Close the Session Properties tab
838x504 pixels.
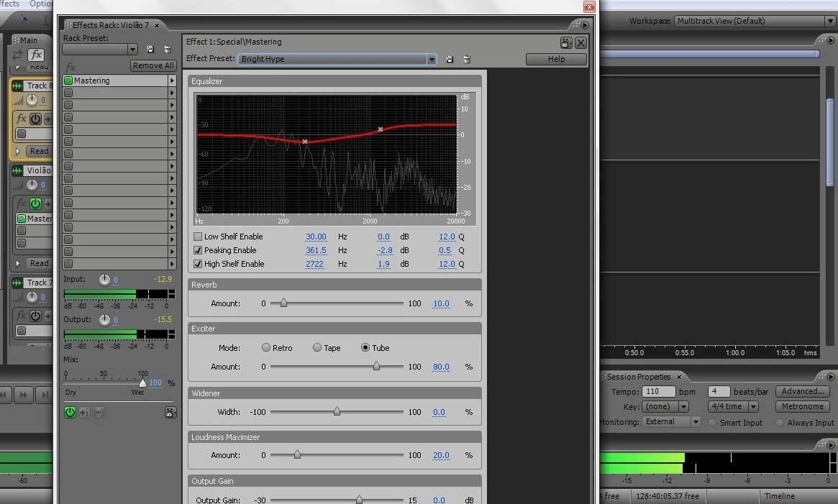pos(679,377)
